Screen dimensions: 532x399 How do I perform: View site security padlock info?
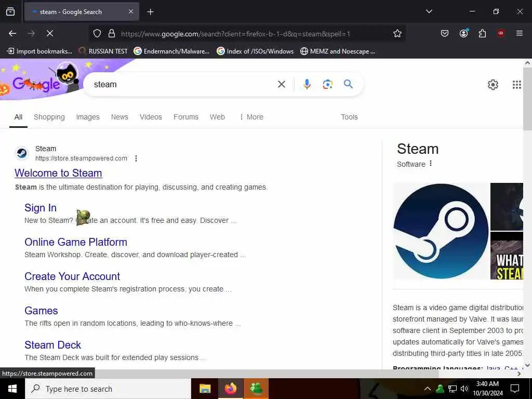[x=111, y=34]
